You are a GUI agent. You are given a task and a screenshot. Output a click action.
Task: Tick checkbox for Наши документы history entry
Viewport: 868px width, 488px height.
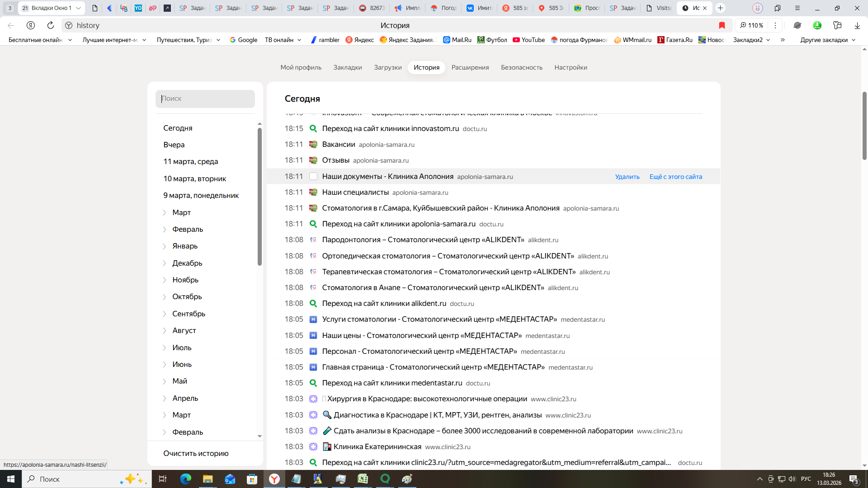tap(313, 177)
